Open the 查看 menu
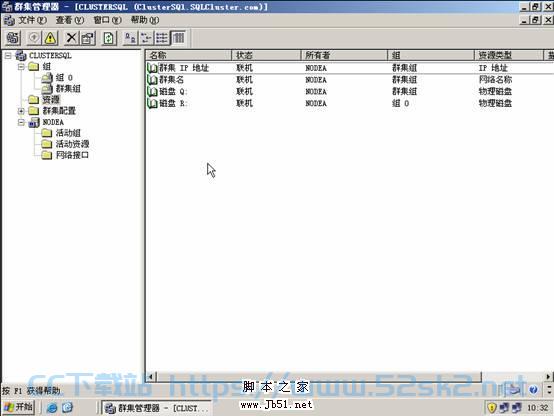The height and width of the screenshot is (416, 554). coord(70,20)
